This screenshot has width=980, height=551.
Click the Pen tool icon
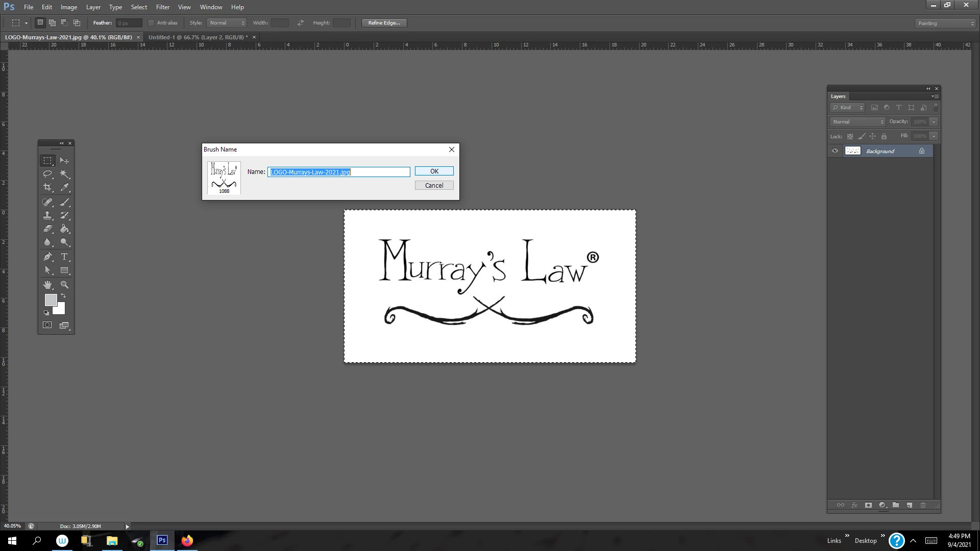pyautogui.click(x=47, y=257)
